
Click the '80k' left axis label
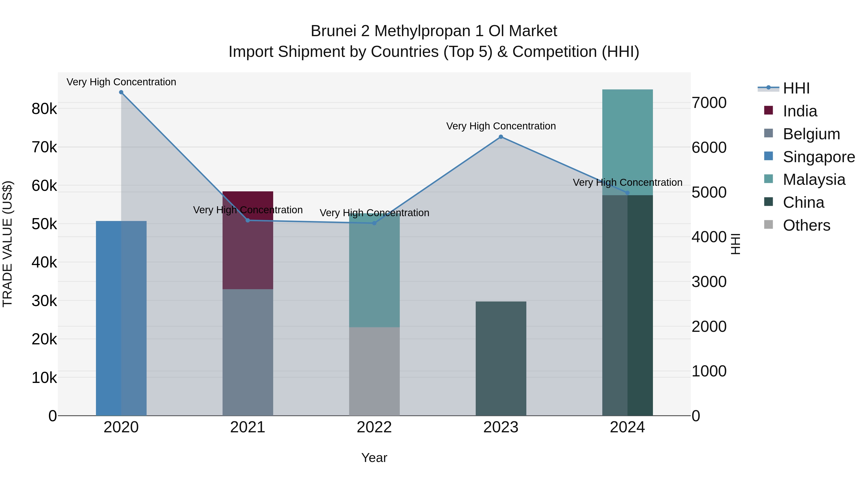(x=44, y=109)
